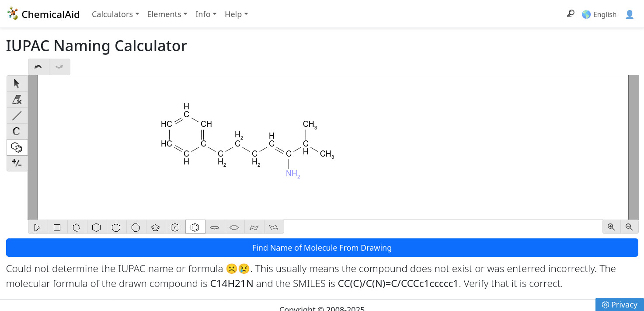The height and width of the screenshot is (311, 644).
Task: Select the cyclopentadiene ring template
Action: pyautogui.click(x=156, y=227)
